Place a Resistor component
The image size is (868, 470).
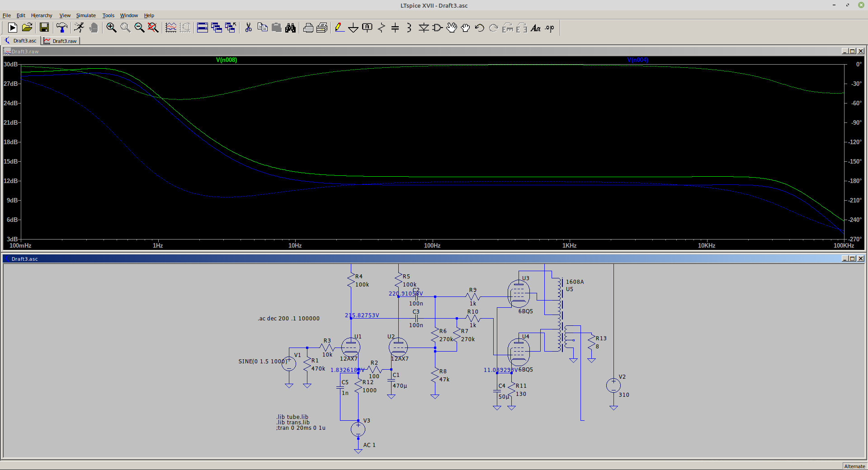click(x=381, y=28)
